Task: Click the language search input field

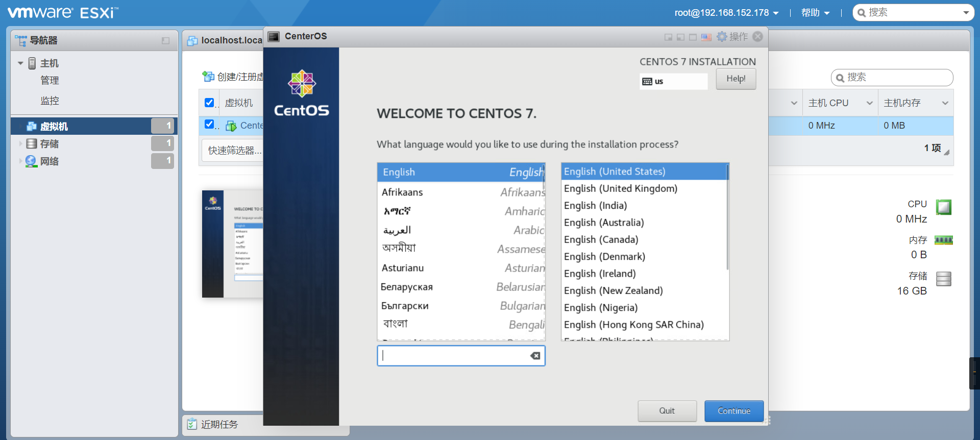Action: [461, 356]
